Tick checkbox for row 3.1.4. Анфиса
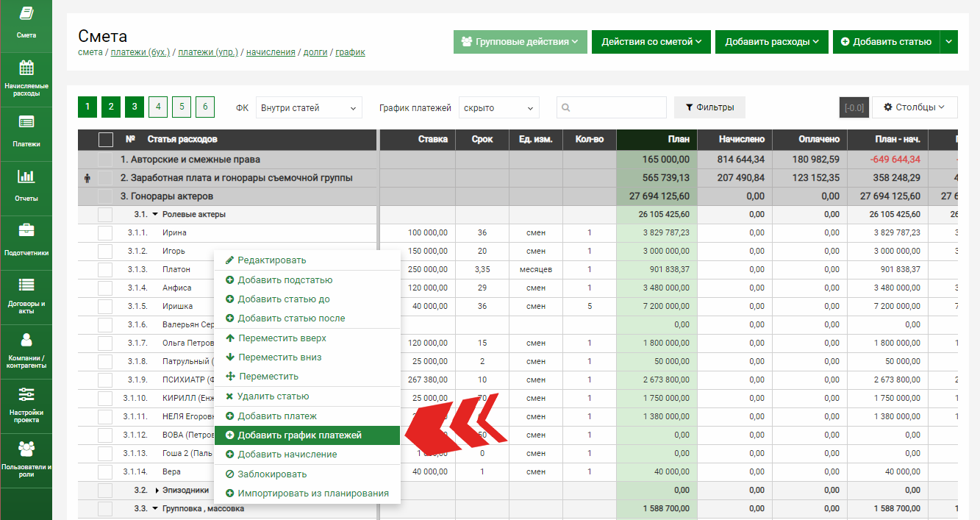This screenshot has width=980, height=520. [x=106, y=288]
